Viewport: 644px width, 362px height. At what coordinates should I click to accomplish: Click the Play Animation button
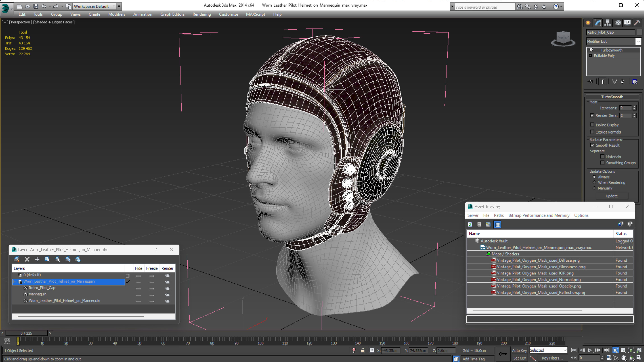point(590,350)
